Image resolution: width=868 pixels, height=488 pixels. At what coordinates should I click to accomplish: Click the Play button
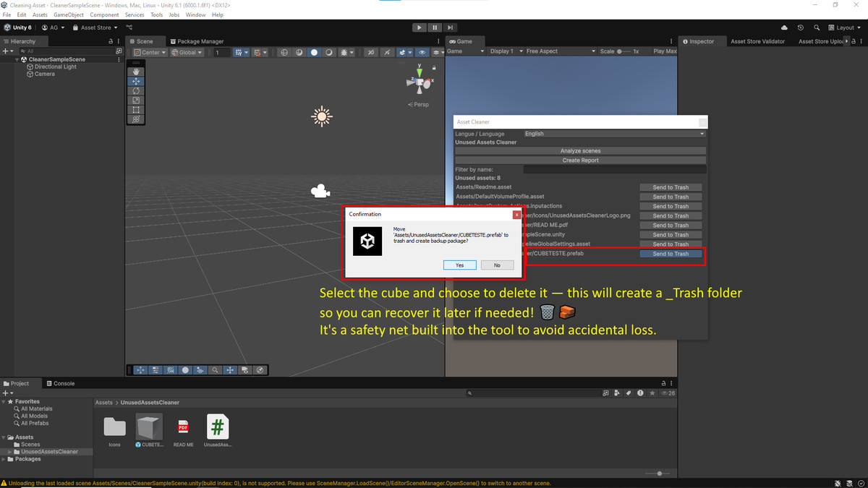pyautogui.click(x=419, y=27)
